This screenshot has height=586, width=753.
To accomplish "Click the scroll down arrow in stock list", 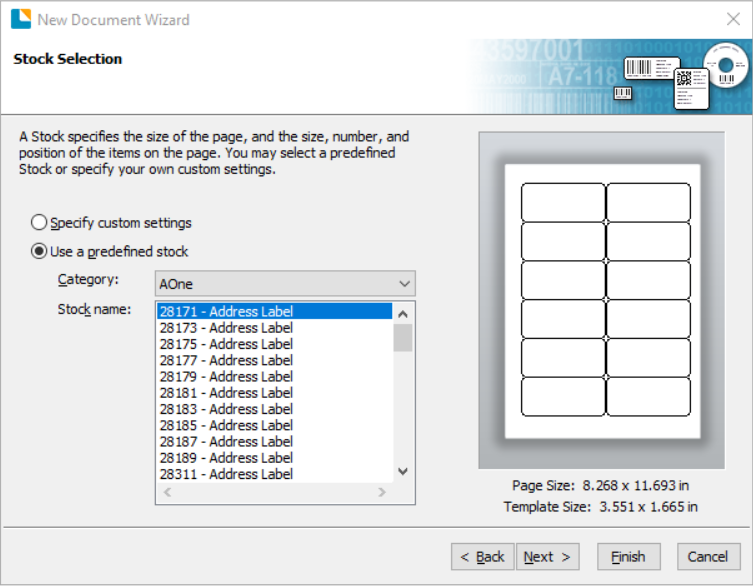I will 403,471.
